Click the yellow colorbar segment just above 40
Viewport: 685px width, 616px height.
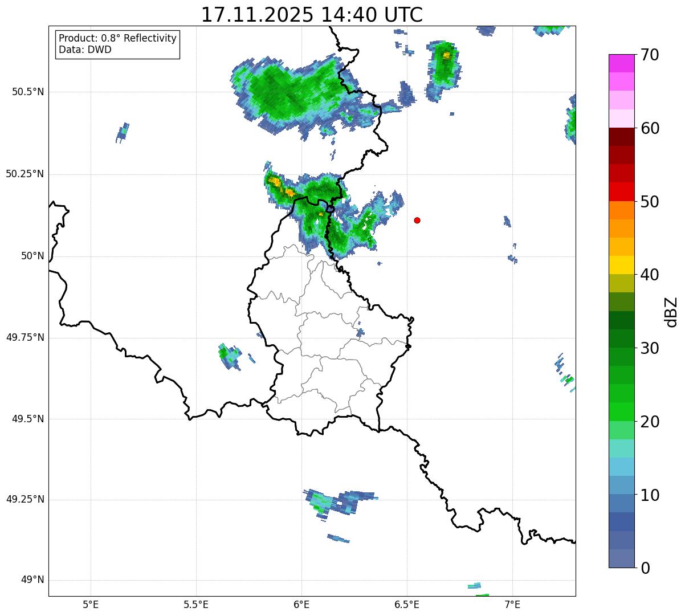coord(621,265)
